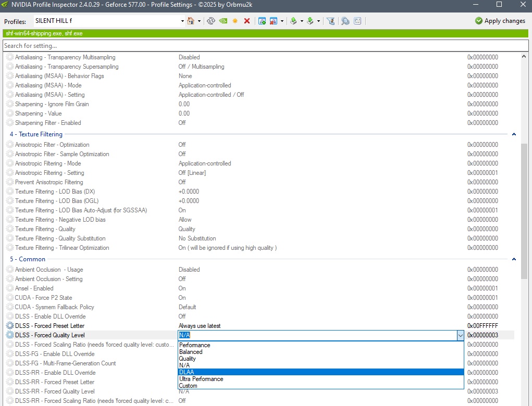Click the refresh profiles icon
Viewport: 532px width, 406px height.
click(211, 21)
